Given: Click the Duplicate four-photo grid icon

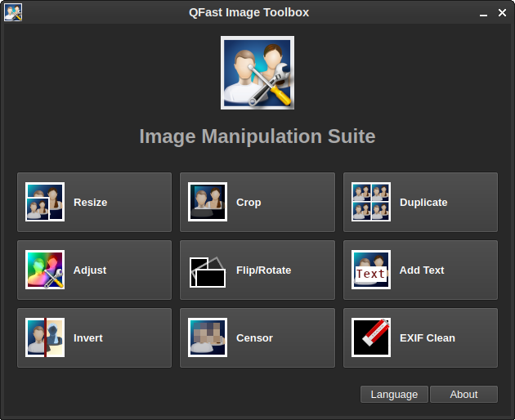Looking at the screenshot, I should click(371, 202).
